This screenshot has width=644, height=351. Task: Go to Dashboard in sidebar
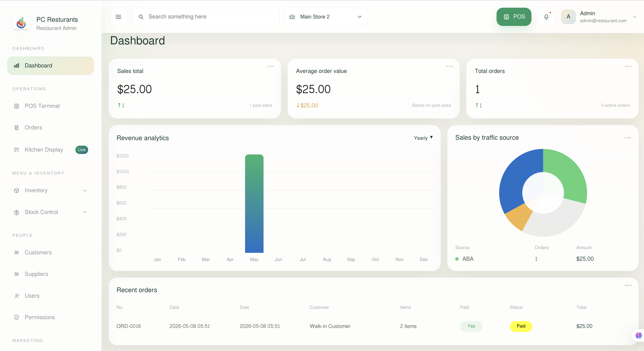click(x=51, y=66)
